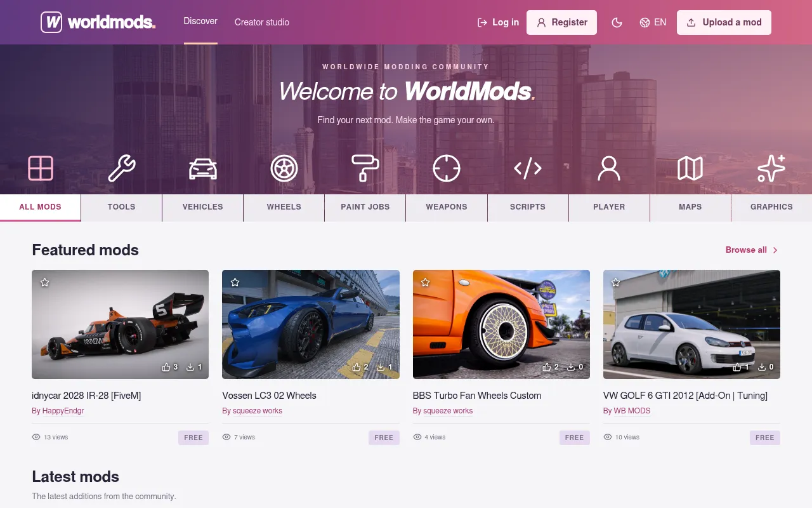The height and width of the screenshot is (508, 812).
Task: Star the VW GOLF 6 GTI mod
Action: coord(616,282)
